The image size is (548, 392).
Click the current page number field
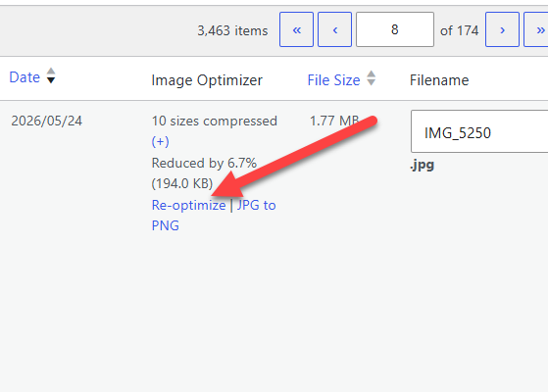coord(395,29)
